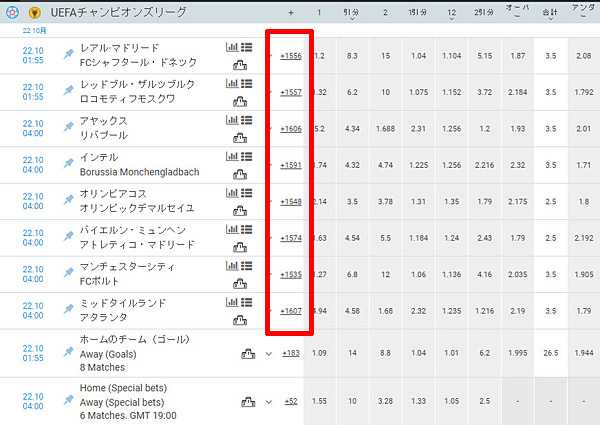
Task: Click team name アタランタ
Action: click(x=104, y=318)
